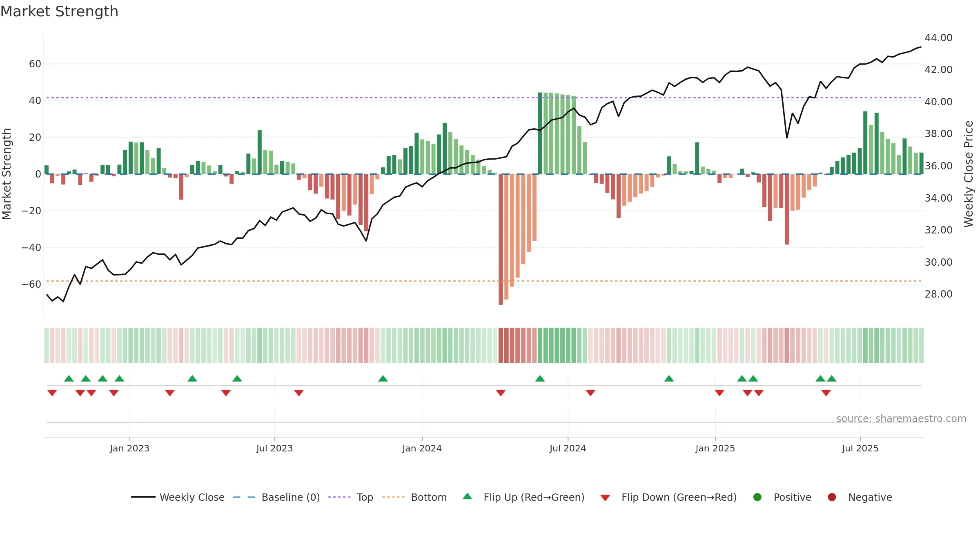
Task: Click the black Weekly Close line sample in legend
Action: (x=143, y=497)
